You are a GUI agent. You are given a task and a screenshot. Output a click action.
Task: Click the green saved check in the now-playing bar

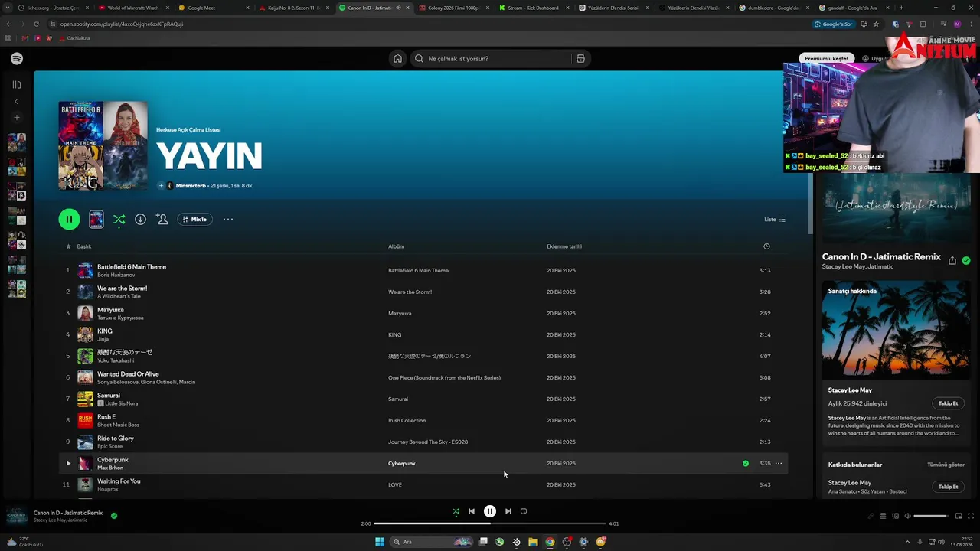[x=114, y=516]
